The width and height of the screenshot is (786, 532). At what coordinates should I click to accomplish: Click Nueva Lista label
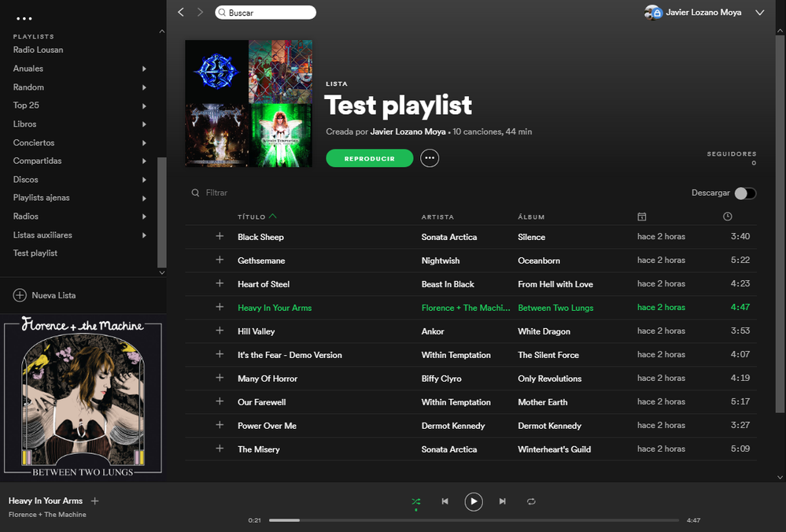click(x=54, y=295)
